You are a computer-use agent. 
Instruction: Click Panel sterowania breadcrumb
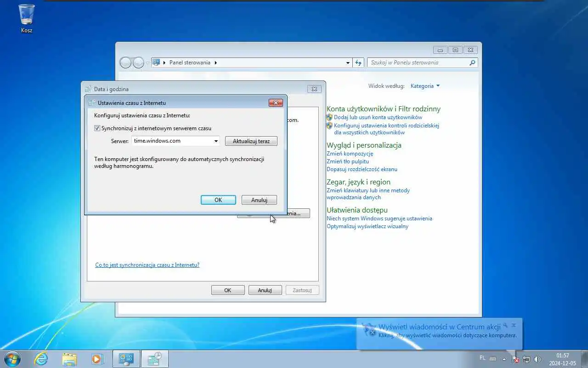point(190,63)
